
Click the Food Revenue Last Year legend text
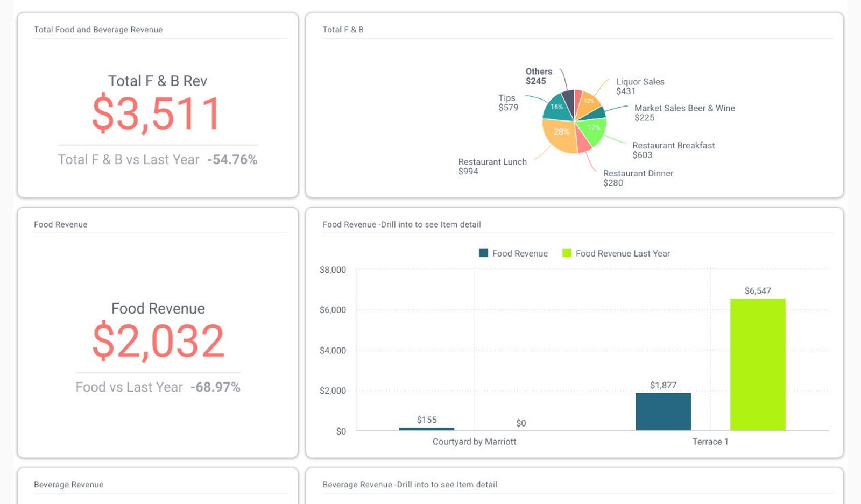tap(623, 253)
